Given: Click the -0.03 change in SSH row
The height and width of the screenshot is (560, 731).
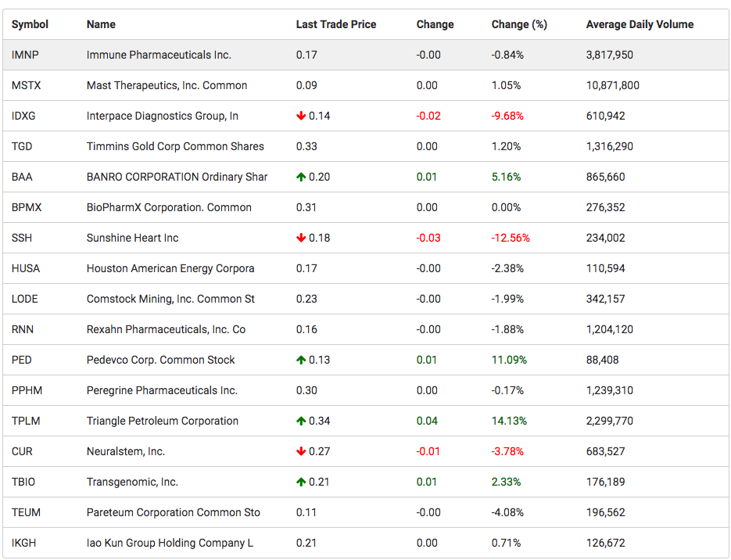Looking at the screenshot, I should click(x=428, y=238).
